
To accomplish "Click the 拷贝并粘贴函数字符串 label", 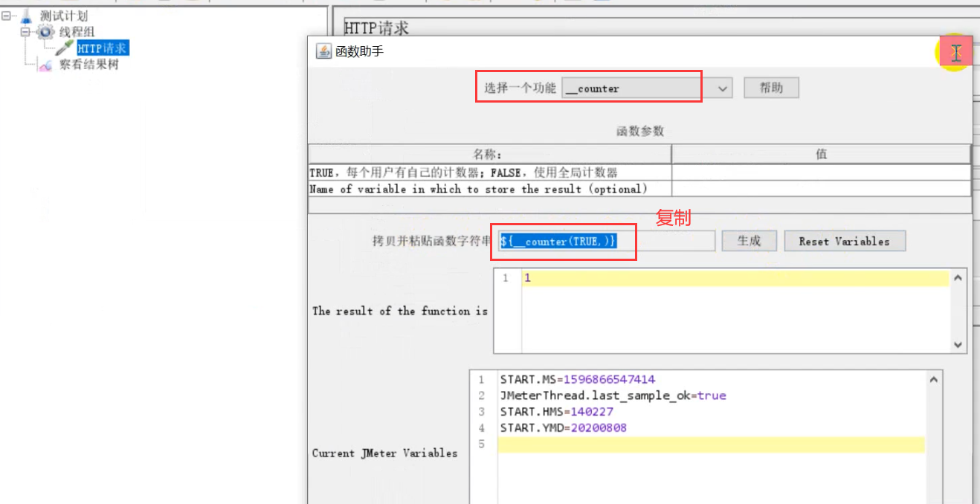I will [x=431, y=241].
